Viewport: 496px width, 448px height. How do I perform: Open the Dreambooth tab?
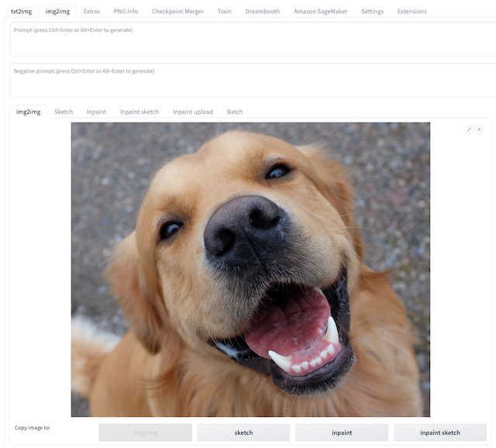coord(262,12)
